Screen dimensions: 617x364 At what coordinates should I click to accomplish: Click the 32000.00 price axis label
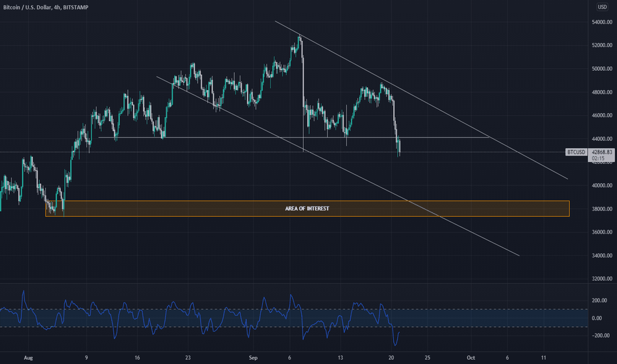602,279
